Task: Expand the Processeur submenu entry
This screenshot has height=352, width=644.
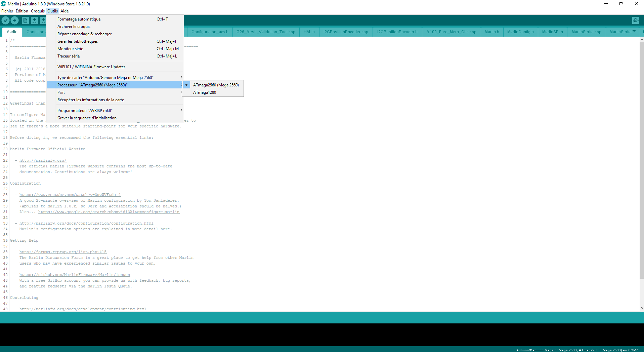Action: (x=115, y=85)
